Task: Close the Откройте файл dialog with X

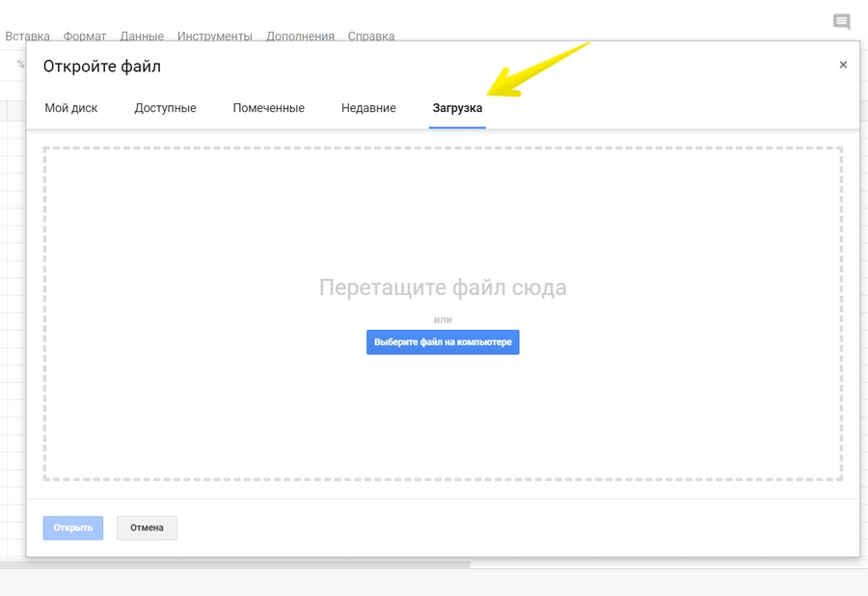Action: pos(843,65)
